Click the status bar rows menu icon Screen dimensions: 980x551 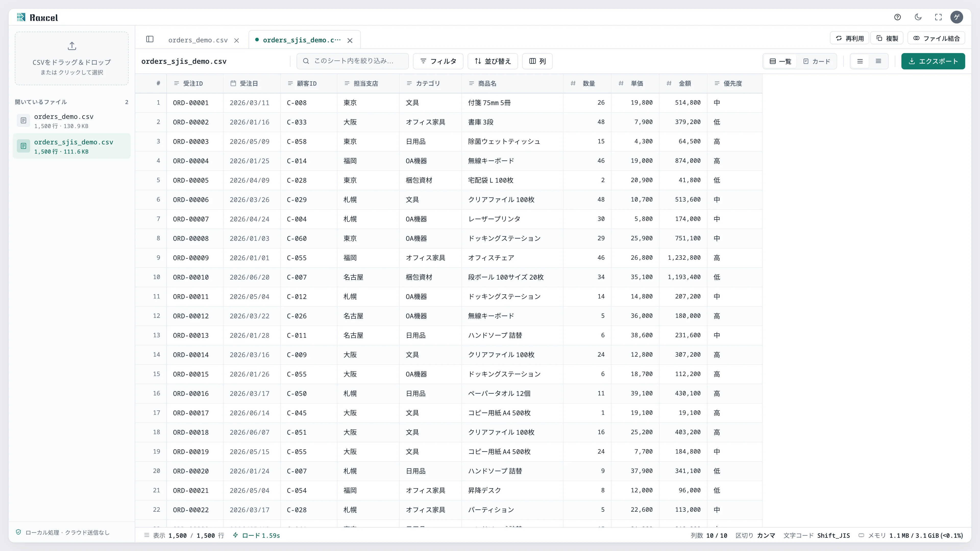point(146,535)
